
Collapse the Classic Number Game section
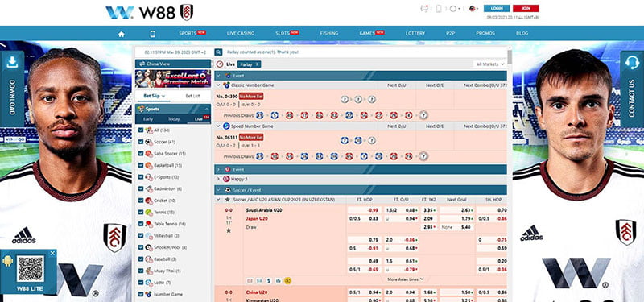(218, 85)
